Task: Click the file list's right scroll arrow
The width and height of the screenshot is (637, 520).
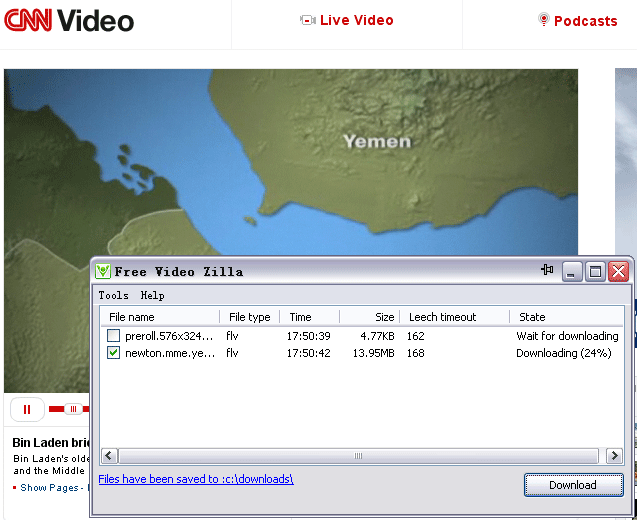Action: coord(614,455)
